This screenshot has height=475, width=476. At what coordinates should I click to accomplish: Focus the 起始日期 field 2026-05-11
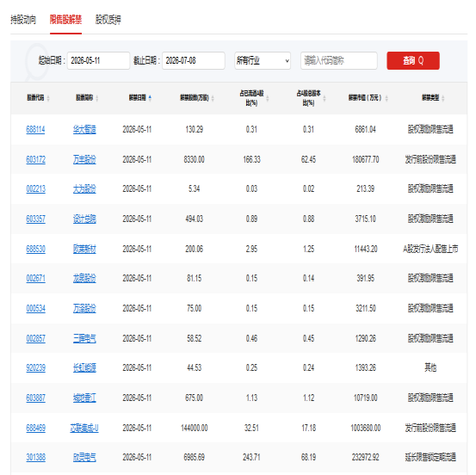[x=98, y=61]
